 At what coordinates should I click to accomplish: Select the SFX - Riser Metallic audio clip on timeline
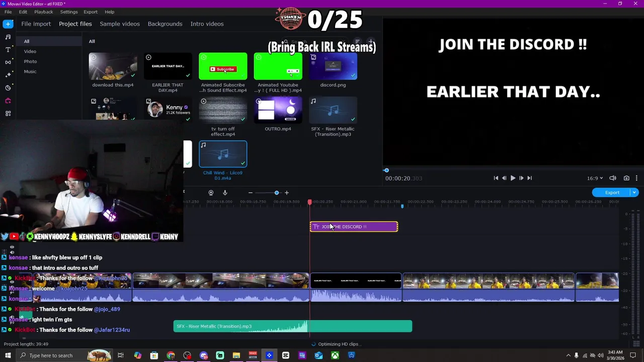tap(293, 326)
